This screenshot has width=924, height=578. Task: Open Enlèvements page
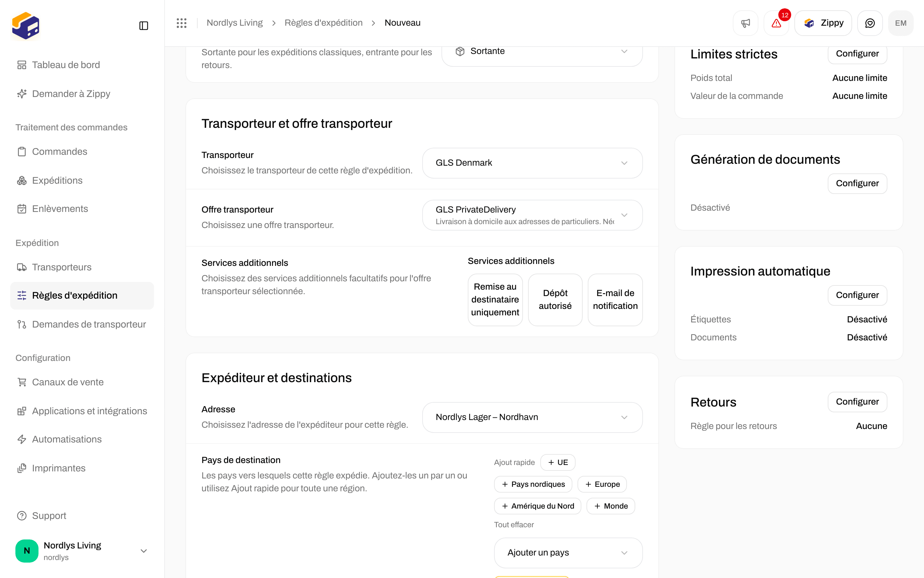(x=82, y=209)
